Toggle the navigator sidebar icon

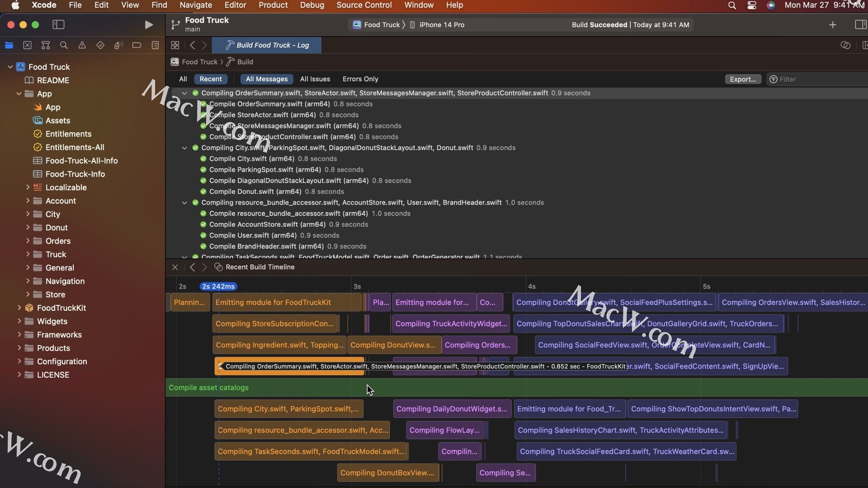pos(58,25)
